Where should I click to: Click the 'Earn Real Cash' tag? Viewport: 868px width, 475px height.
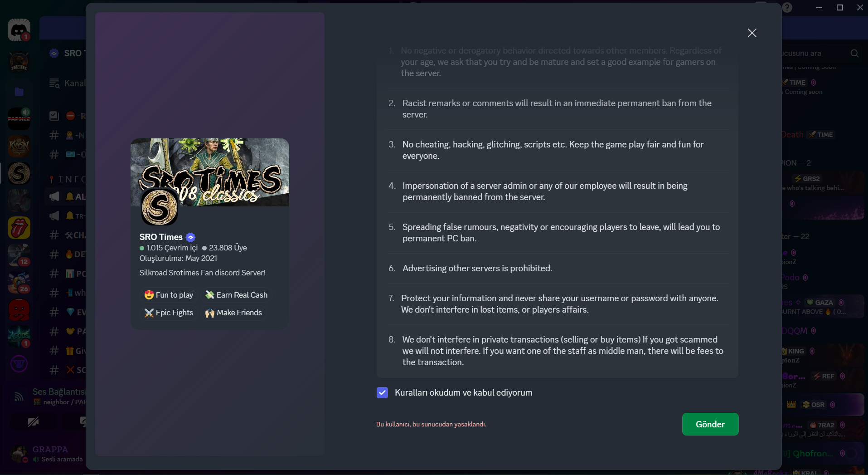[x=236, y=295]
